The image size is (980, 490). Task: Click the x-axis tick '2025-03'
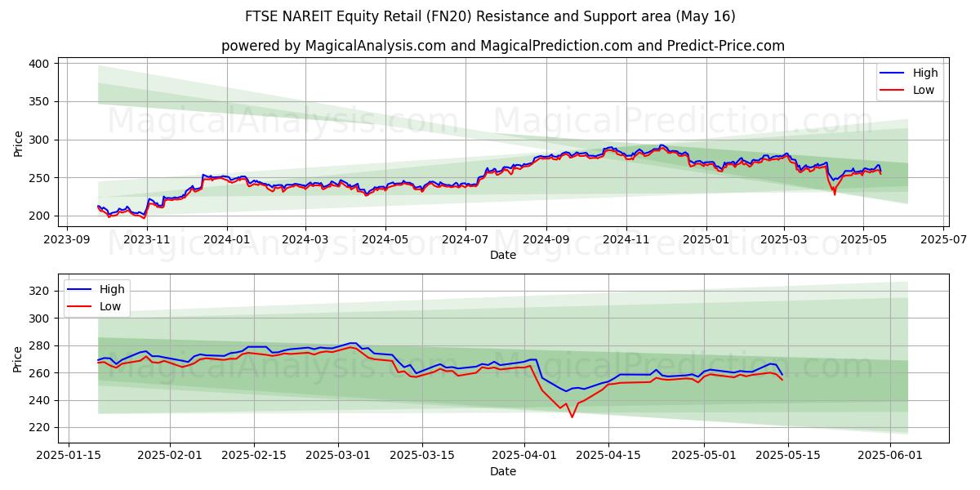point(784,239)
